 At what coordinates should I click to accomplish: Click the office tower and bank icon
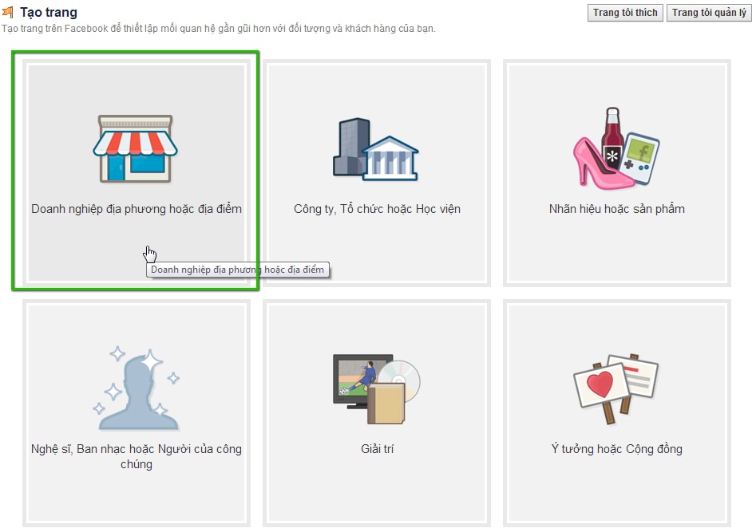[375, 149]
